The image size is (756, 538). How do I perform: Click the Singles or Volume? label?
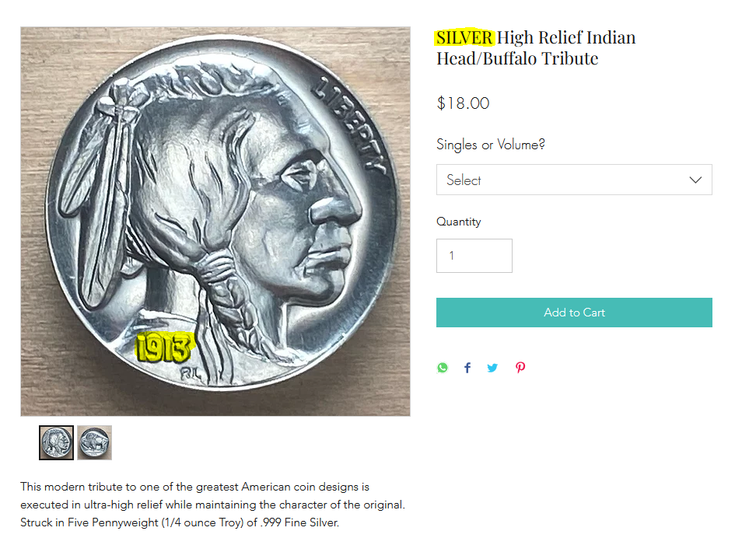(x=490, y=145)
